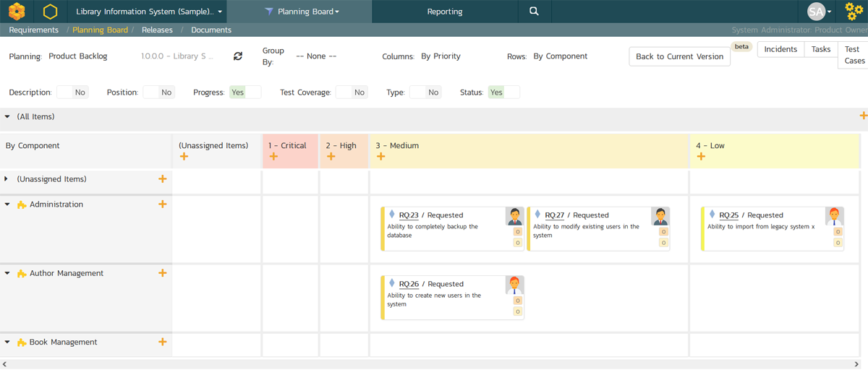The width and height of the screenshot is (868, 375).
Task: Click the refresh icon beside release selector
Action: click(x=238, y=56)
